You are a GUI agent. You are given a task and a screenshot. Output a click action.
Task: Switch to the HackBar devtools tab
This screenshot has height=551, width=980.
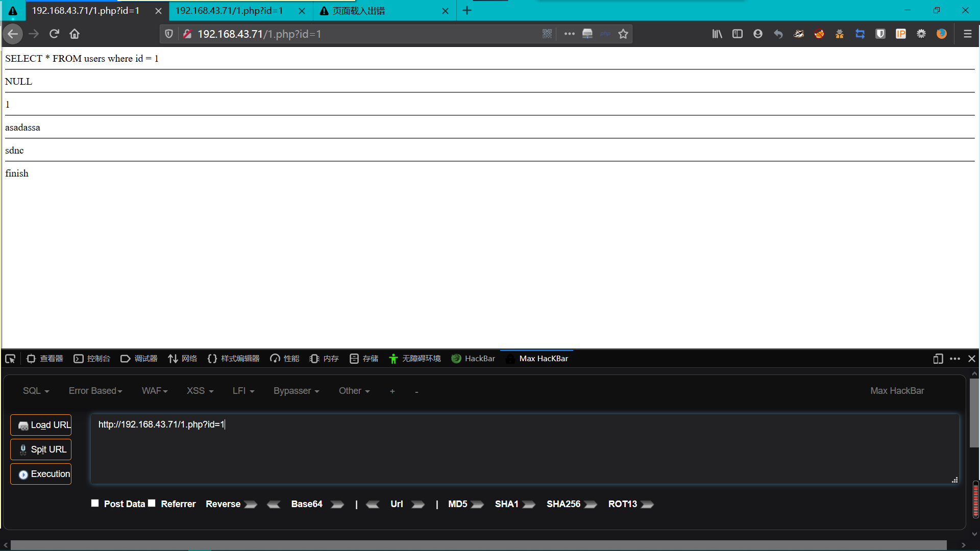[473, 359]
